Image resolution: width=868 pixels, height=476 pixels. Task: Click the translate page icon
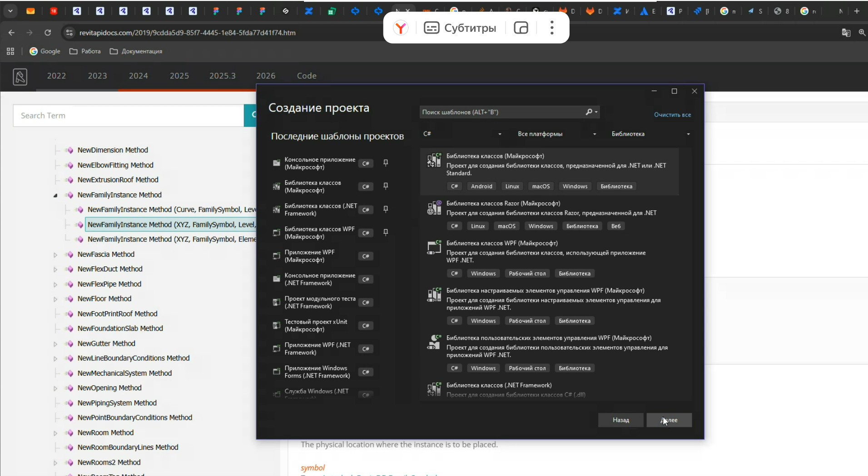tap(846, 33)
